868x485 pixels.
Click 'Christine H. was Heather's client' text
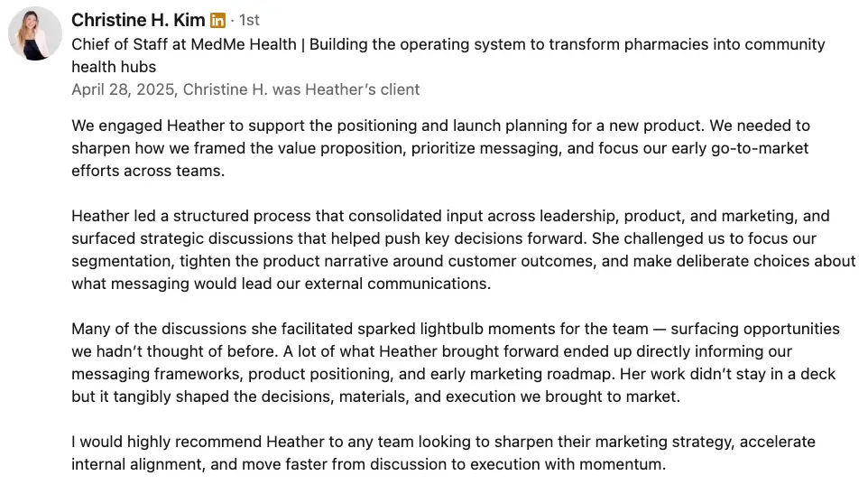pos(301,89)
